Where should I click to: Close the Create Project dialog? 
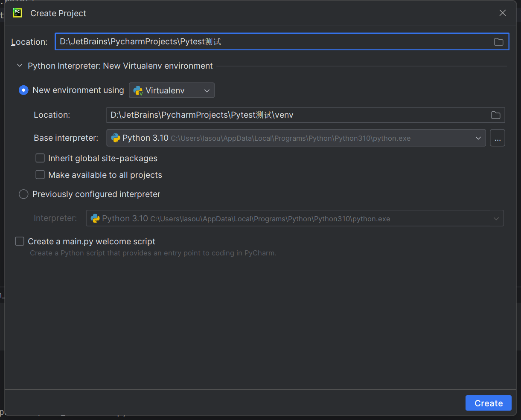coord(503,13)
